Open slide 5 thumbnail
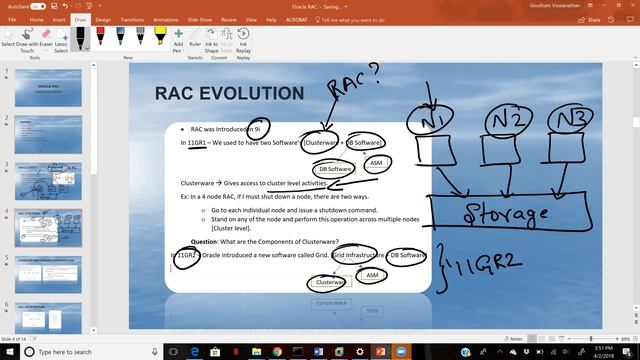 48,275
